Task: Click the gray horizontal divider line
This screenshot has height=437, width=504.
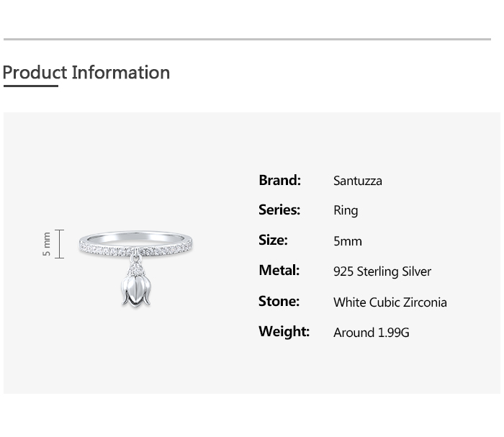Action: (x=247, y=39)
